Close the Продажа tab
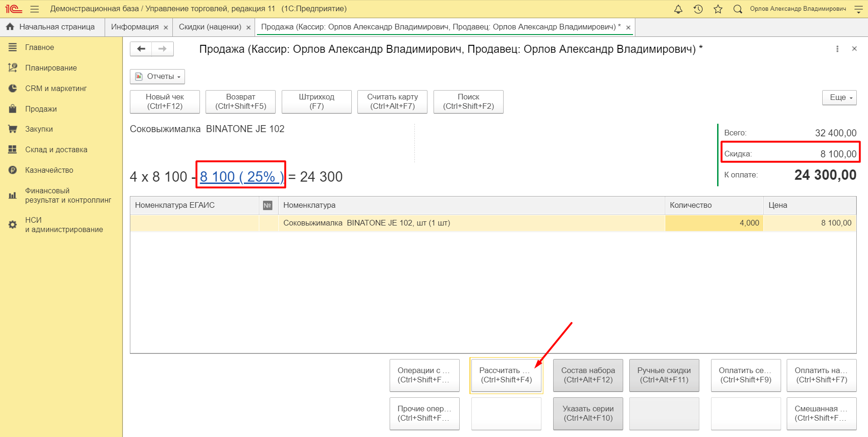This screenshot has height=437, width=868. click(x=628, y=28)
